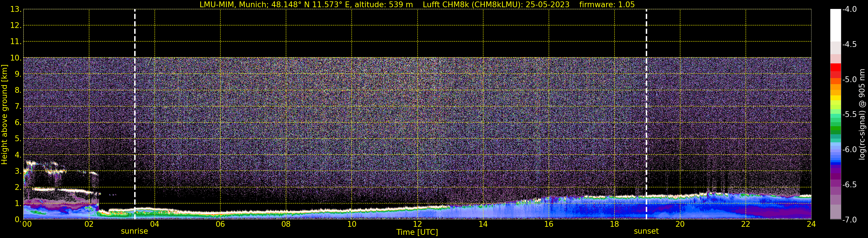This screenshot has height=238, width=868.
Task: Click the cloud layer near 2 km before 02 UTC
Action: pos(62,190)
